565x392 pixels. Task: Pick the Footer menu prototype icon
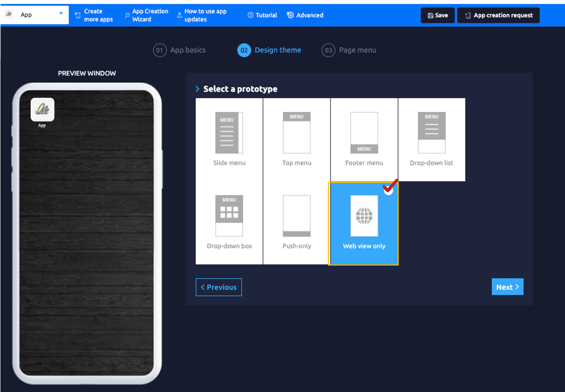tap(364, 133)
